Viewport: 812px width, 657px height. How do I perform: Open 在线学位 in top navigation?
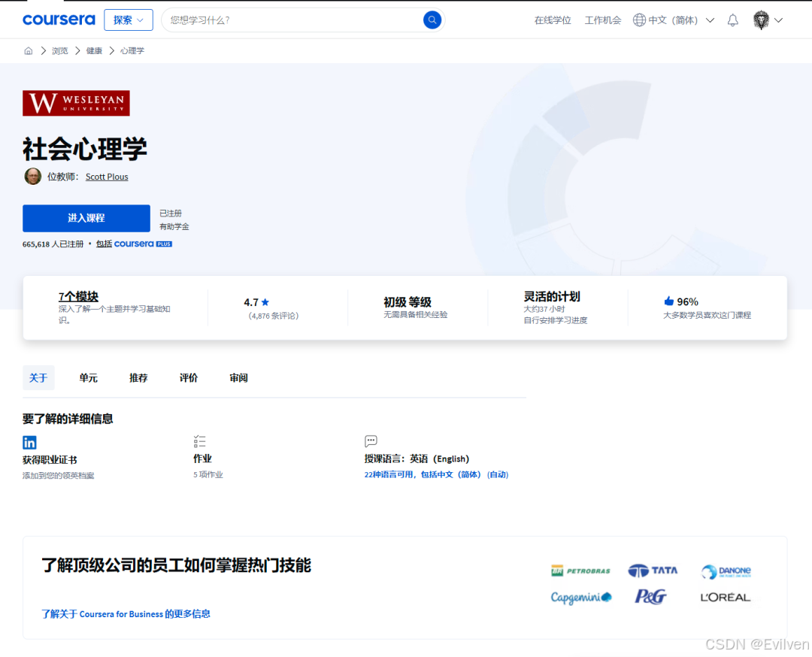[553, 20]
